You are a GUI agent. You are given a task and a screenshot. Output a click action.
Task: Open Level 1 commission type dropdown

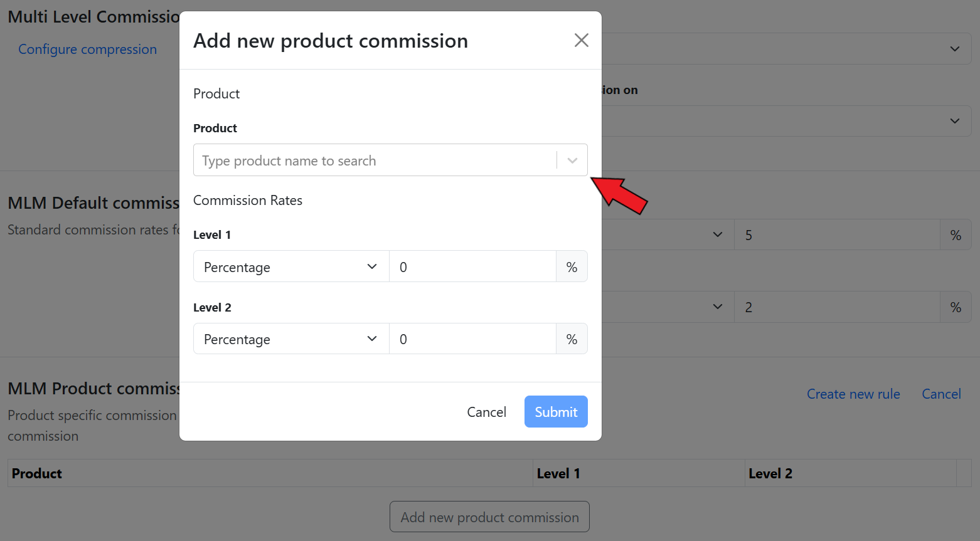tap(291, 267)
